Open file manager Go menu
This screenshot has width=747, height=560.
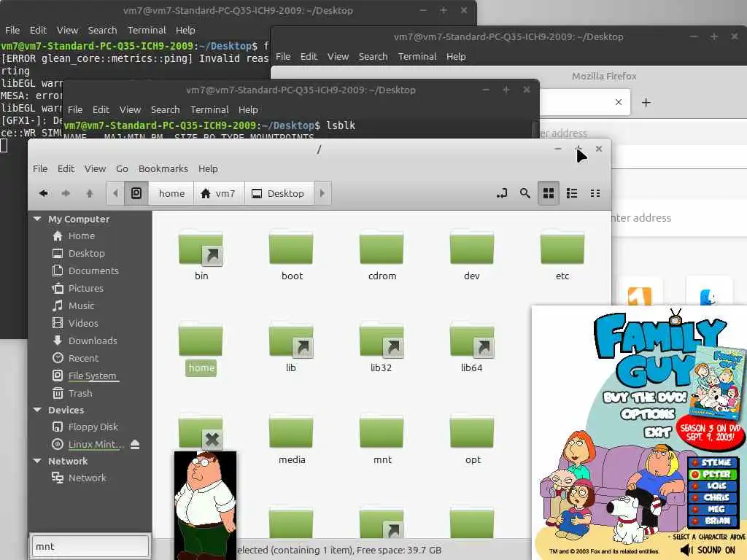click(x=122, y=168)
